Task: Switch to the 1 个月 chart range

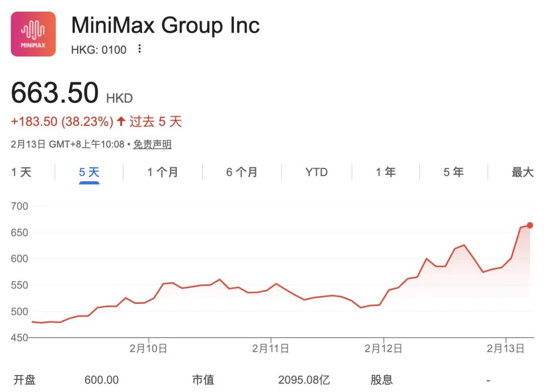Action: point(163,172)
